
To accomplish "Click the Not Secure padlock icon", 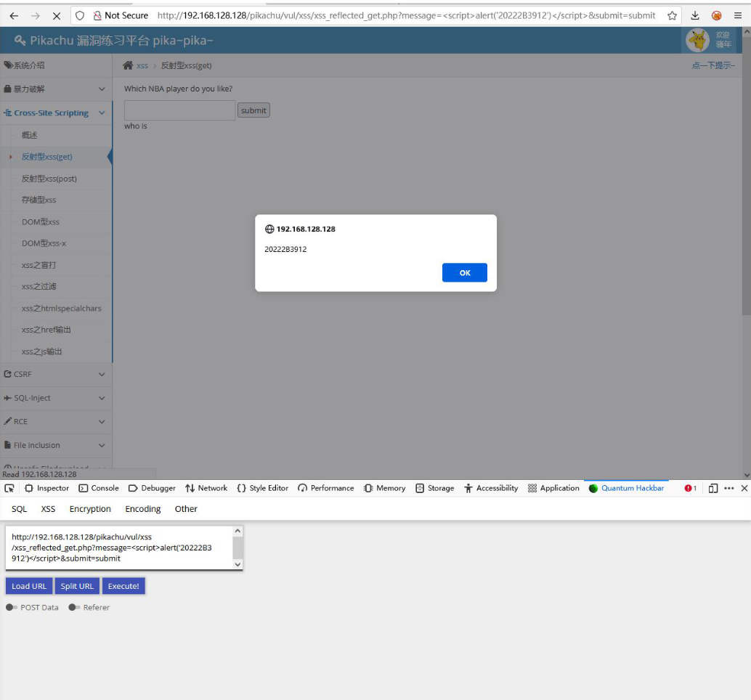I will 97,16.
